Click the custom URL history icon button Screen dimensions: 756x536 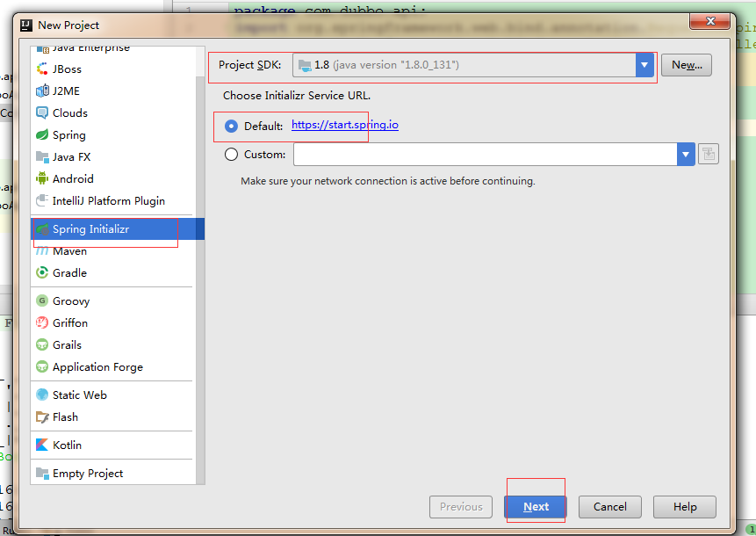click(709, 155)
